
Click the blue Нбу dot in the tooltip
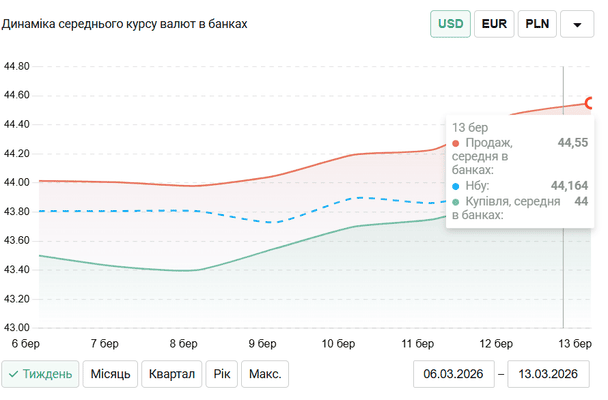(457, 186)
